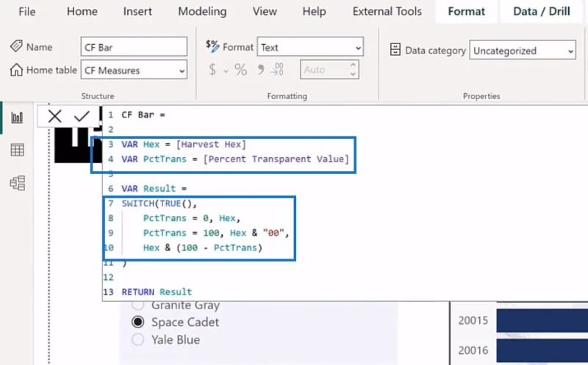588x365 pixels.
Task: Open the Help tab
Action: click(314, 12)
